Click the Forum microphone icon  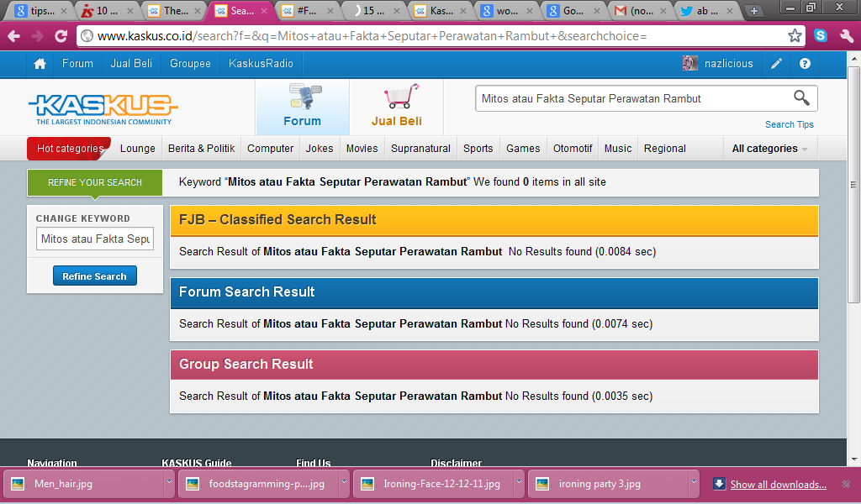point(305,97)
